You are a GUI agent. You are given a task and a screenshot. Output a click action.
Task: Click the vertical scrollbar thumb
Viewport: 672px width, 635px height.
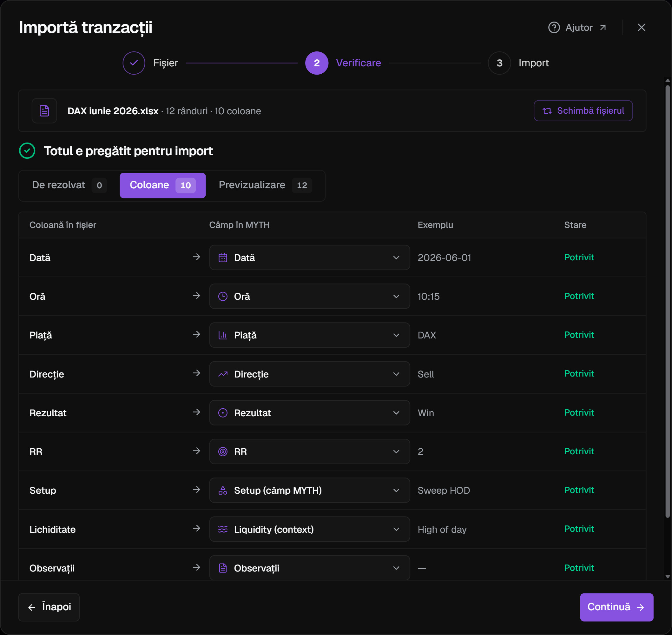[x=667, y=301]
